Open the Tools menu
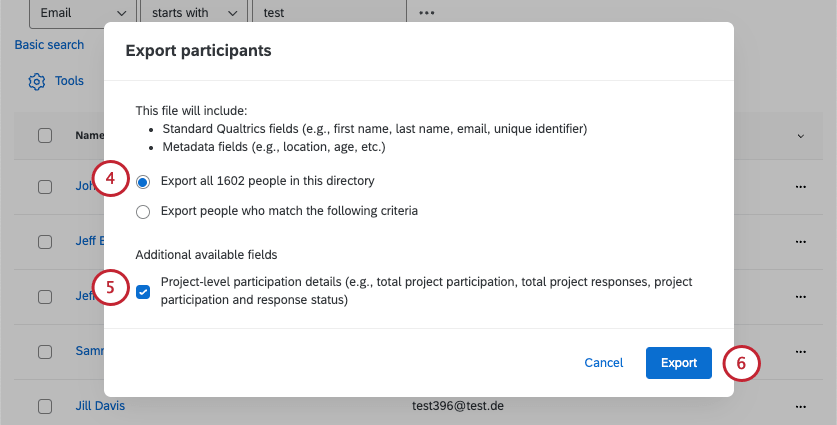837x425 pixels. point(69,81)
